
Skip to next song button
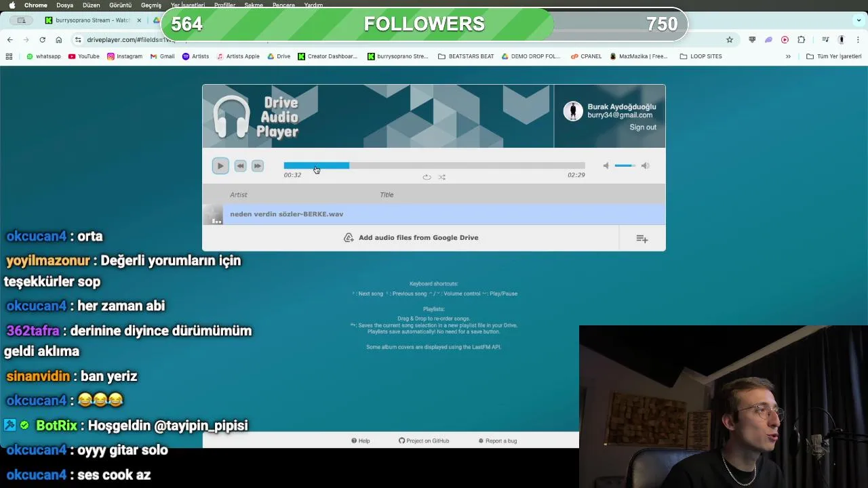[258, 166]
